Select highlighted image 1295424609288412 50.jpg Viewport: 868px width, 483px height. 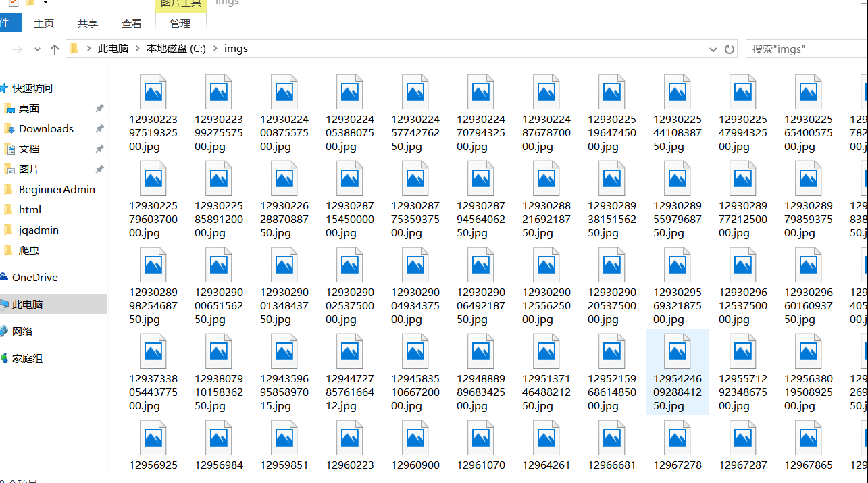coord(678,372)
